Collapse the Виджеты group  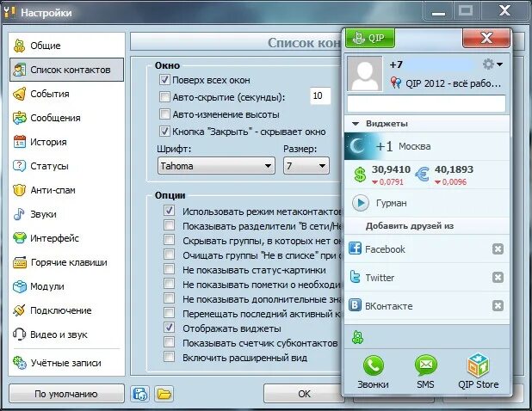click(x=356, y=124)
